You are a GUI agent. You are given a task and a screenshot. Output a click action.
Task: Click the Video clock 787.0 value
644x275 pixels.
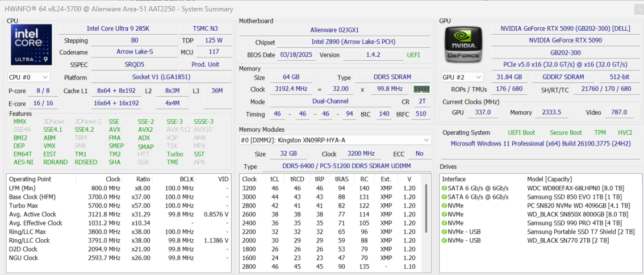pos(618,113)
